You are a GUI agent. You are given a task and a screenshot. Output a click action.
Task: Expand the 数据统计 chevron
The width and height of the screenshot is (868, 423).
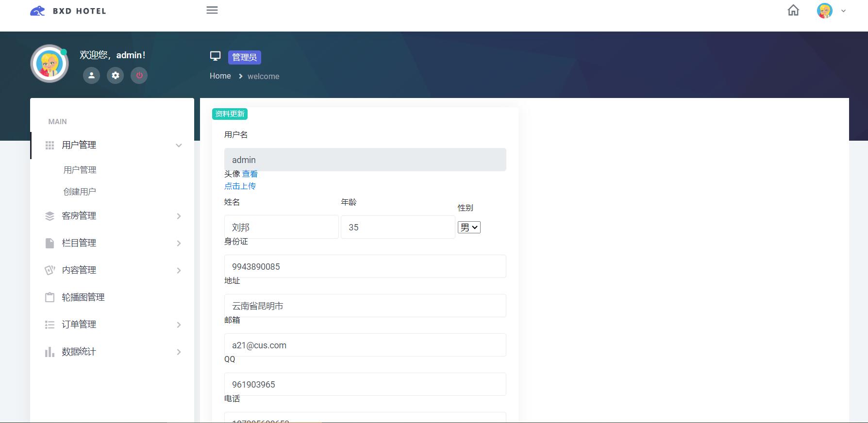coord(179,352)
